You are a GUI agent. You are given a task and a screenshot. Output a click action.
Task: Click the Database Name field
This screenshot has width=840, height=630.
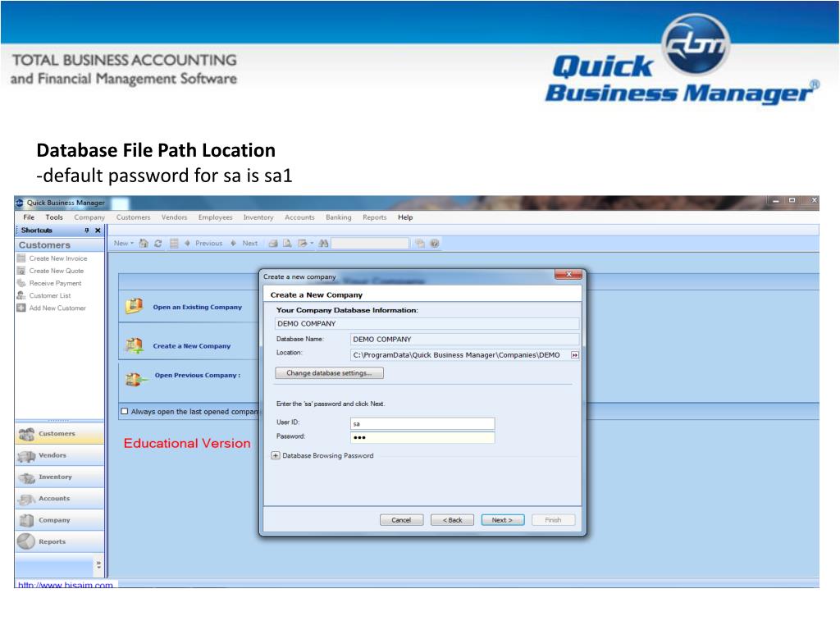tap(464, 339)
